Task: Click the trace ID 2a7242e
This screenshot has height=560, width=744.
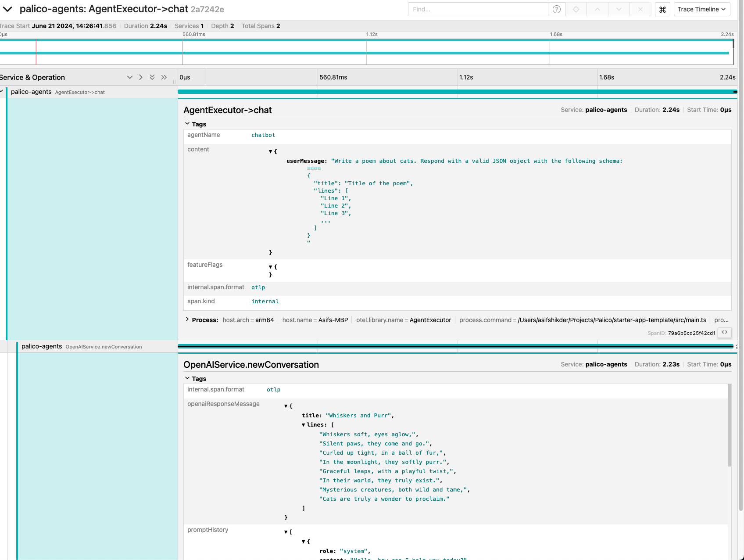Action: click(207, 9)
